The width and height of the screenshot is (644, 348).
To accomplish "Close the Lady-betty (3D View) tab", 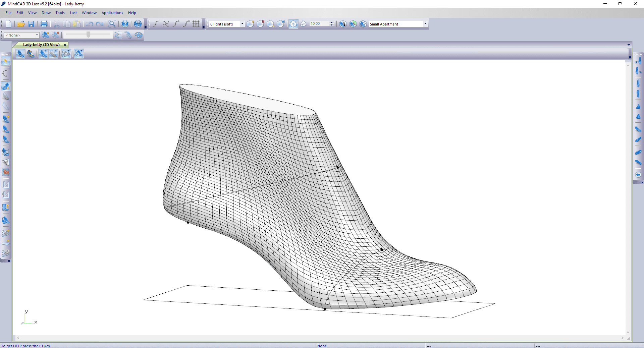I will point(65,45).
